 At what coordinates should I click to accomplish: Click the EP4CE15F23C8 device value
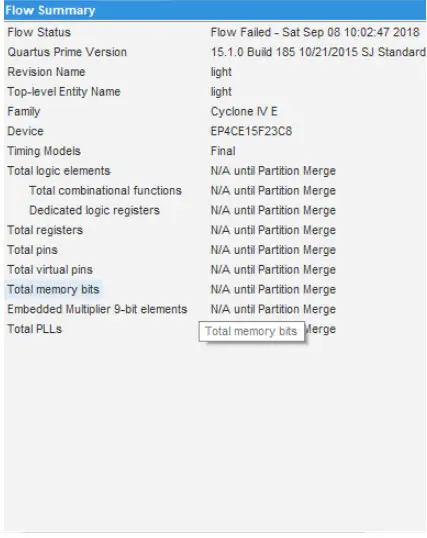coord(251,131)
